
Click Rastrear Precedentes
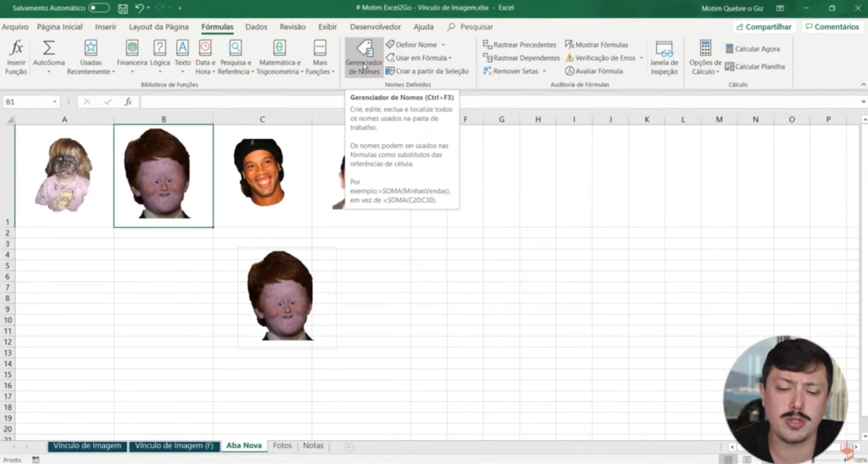tap(520, 44)
